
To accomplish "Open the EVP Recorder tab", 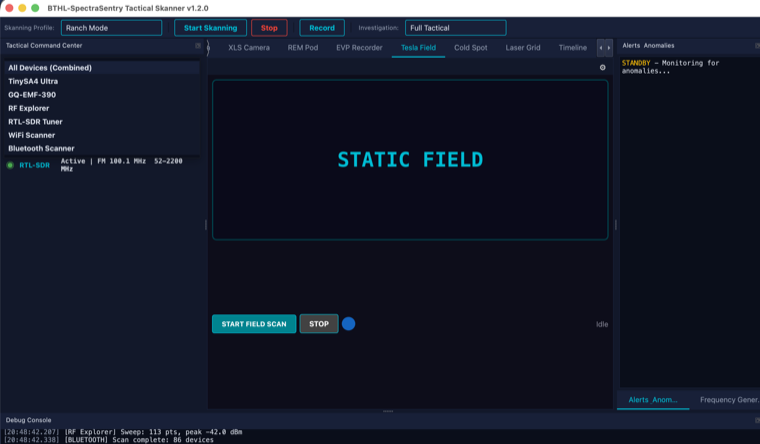I will tap(359, 48).
